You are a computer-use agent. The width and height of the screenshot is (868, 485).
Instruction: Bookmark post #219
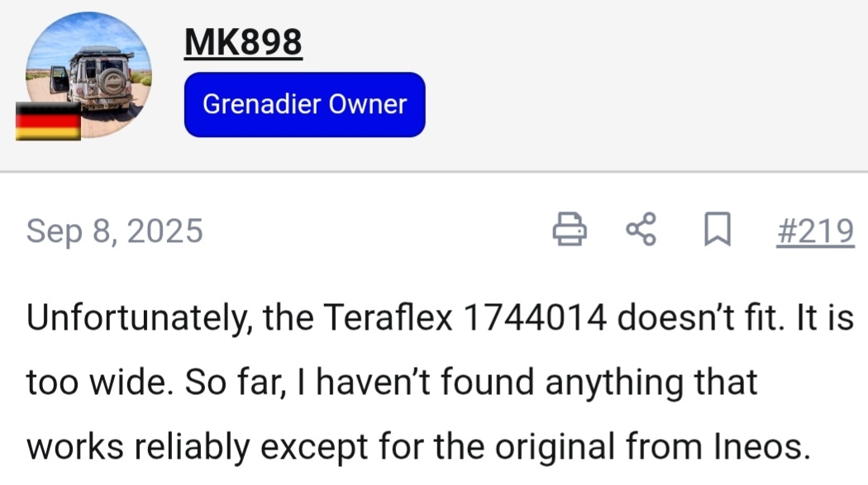(717, 230)
